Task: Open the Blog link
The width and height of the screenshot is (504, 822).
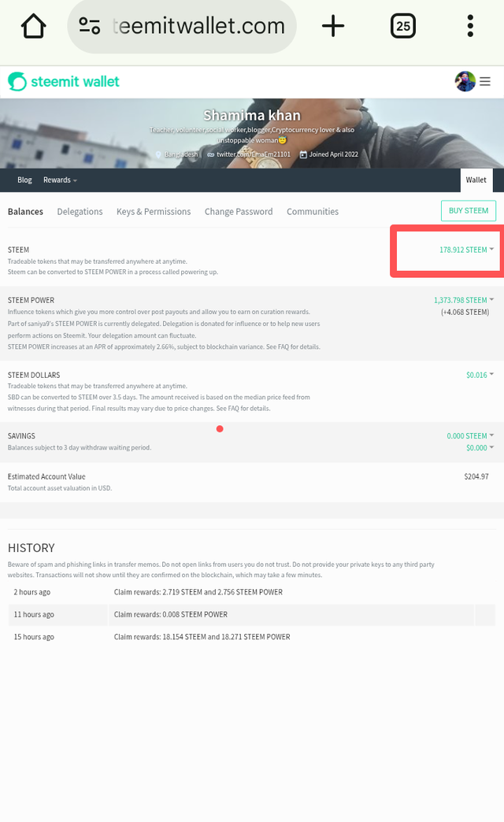Action: point(24,180)
